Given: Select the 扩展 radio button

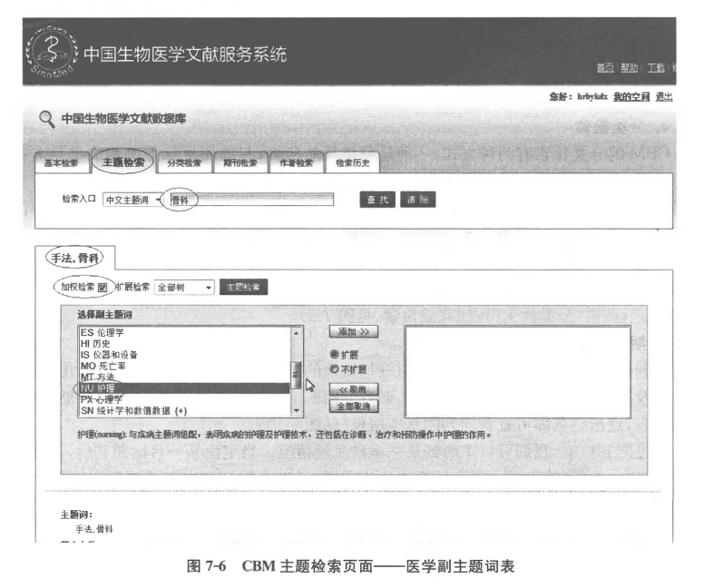Looking at the screenshot, I should click(334, 354).
